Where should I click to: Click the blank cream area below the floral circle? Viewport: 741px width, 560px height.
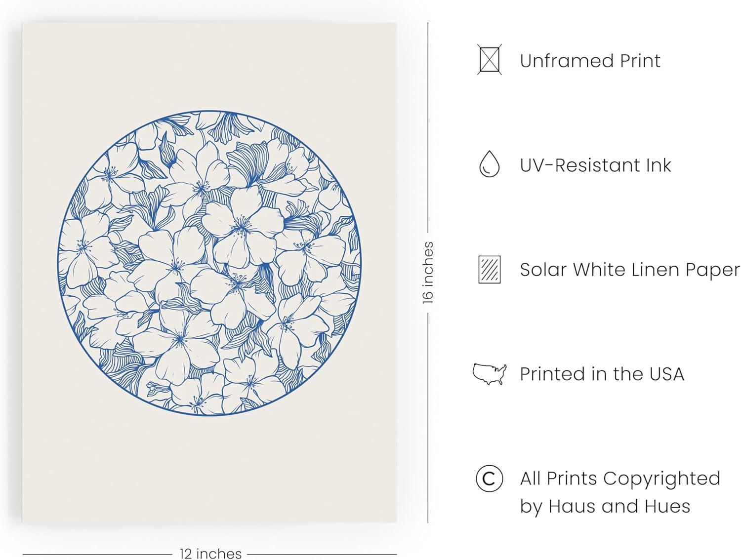pyautogui.click(x=209, y=469)
